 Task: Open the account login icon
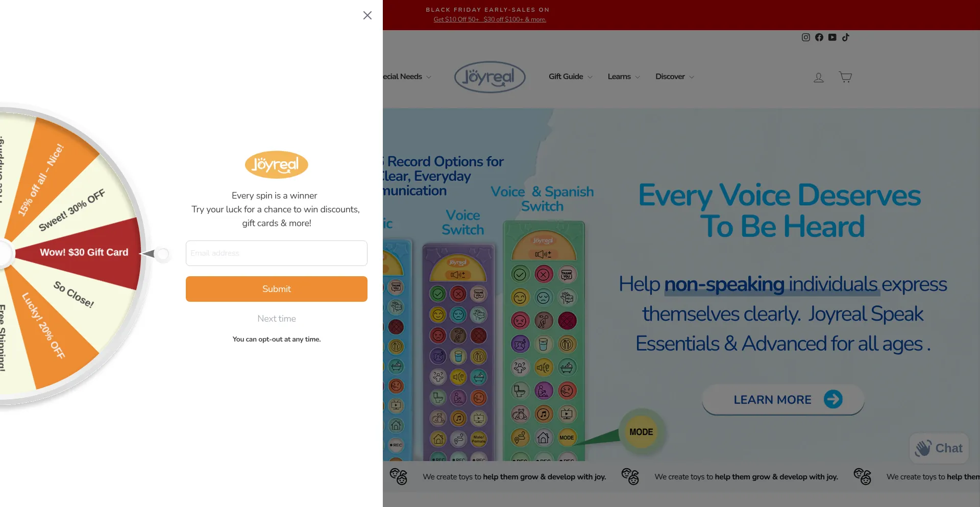coord(819,77)
